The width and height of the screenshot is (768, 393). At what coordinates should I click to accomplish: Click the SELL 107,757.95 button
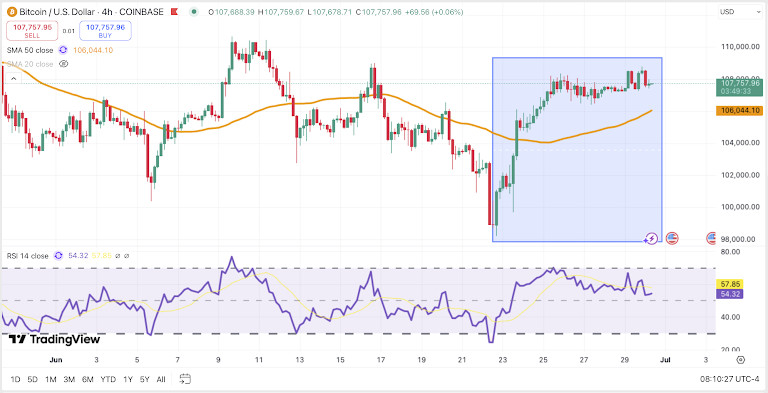coord(32,31)
